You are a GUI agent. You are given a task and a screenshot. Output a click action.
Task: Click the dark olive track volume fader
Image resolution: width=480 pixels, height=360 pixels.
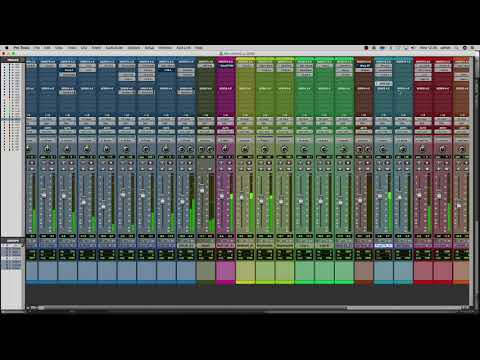click(x=202, y=190)
